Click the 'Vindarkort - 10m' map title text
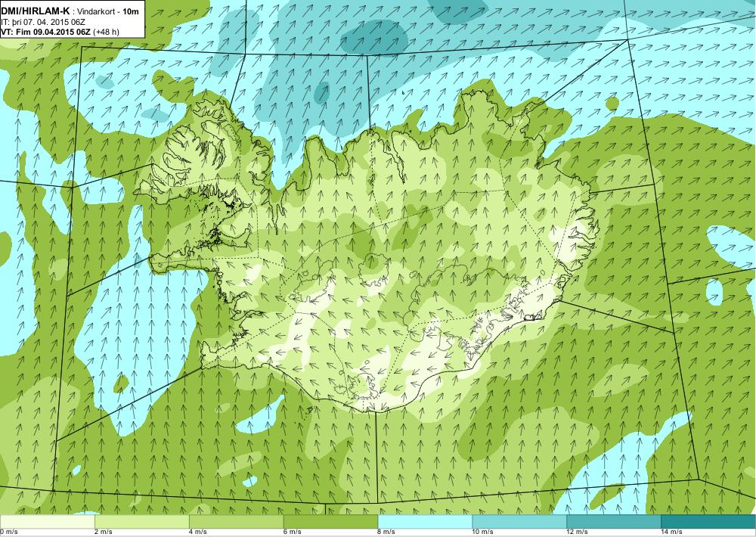This screenshot has width=756, height=537. click(108, 13)
